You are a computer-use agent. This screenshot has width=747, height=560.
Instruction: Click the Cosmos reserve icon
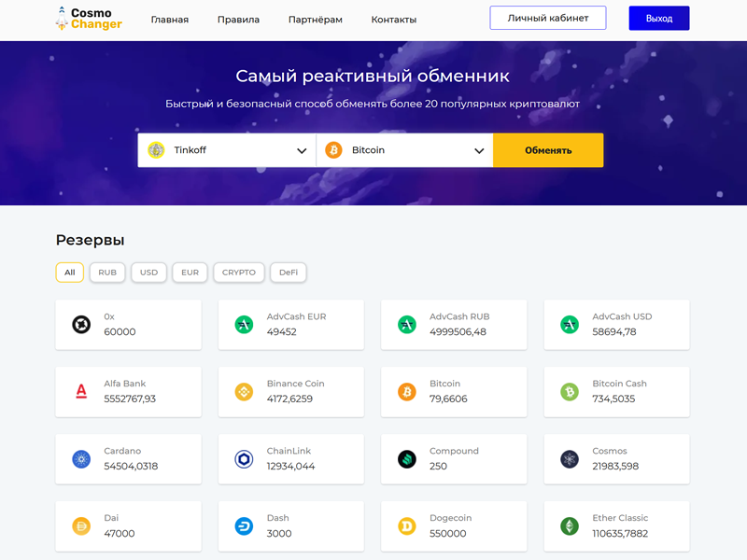click(x=570, y=459)
